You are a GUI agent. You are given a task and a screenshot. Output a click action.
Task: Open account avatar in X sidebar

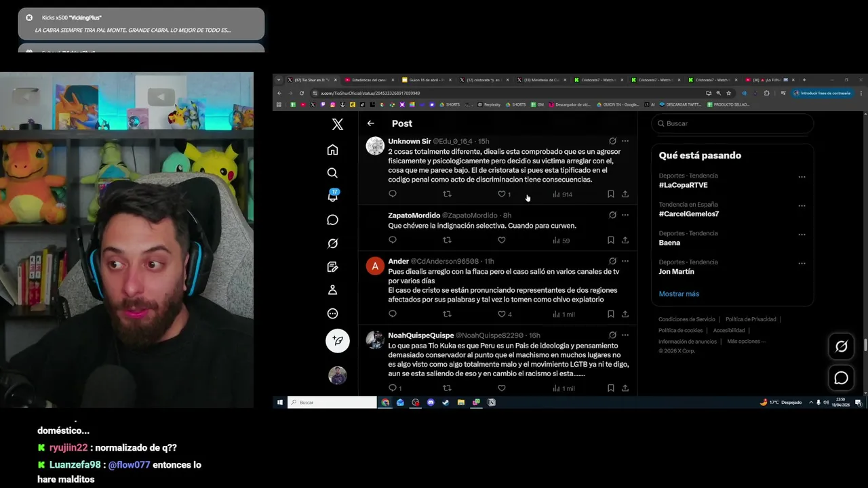338,375
